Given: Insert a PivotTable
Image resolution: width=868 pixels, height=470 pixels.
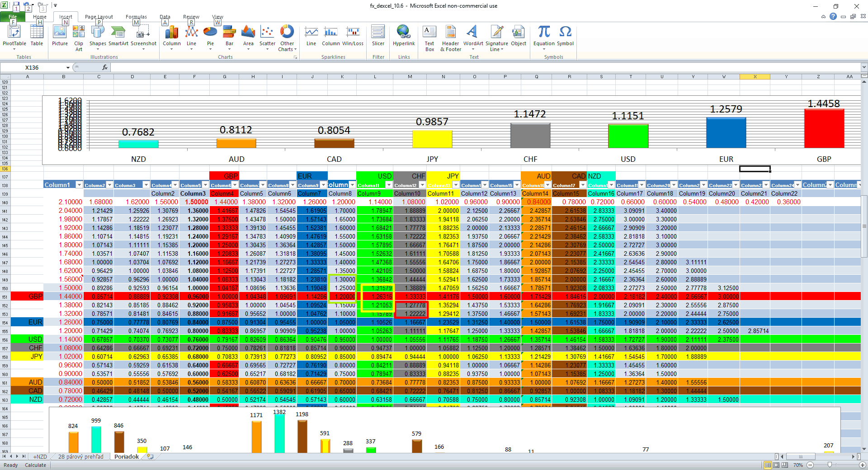Looking at the screenshot, I should coord(14,38).
